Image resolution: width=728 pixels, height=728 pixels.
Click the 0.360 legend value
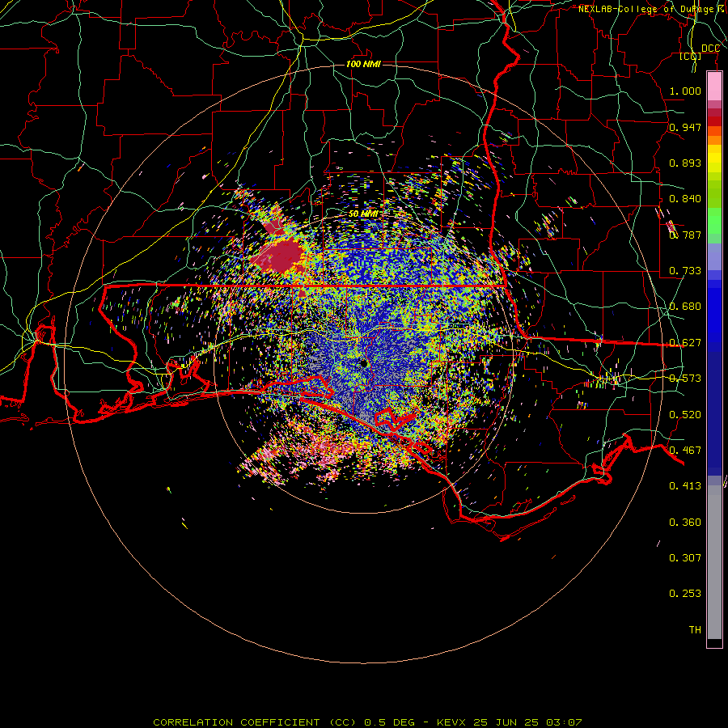[x=685, y=523]
